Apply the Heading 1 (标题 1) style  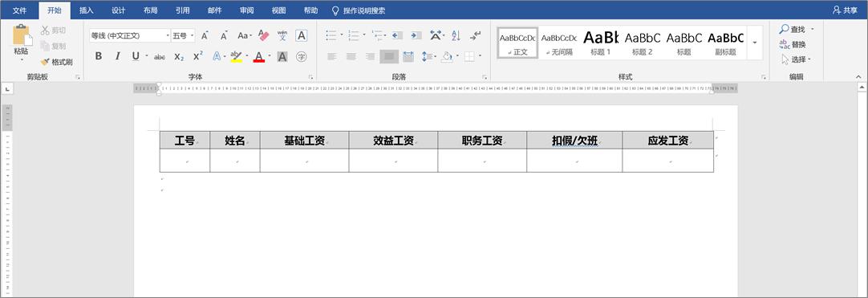(601, 43)
